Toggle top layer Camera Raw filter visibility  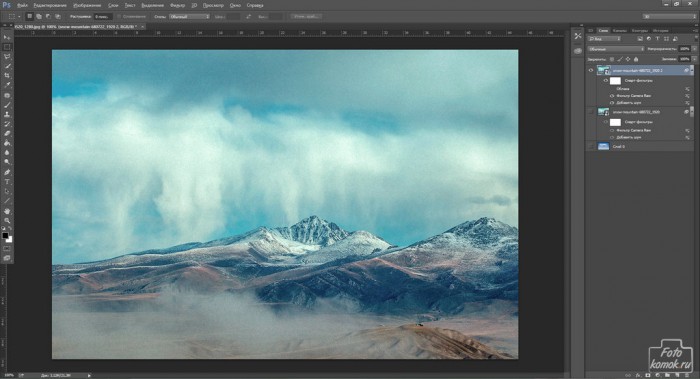click(612, 96)
